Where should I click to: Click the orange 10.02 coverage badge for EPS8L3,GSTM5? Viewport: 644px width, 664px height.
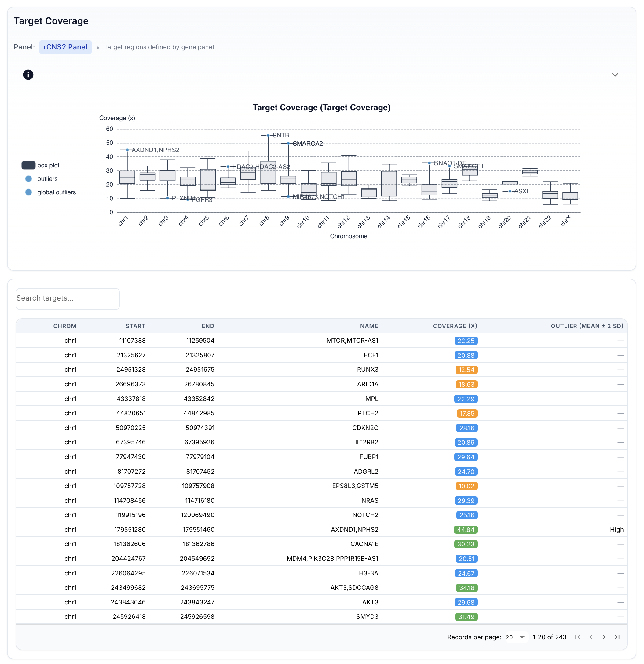[x=466, y=486]
